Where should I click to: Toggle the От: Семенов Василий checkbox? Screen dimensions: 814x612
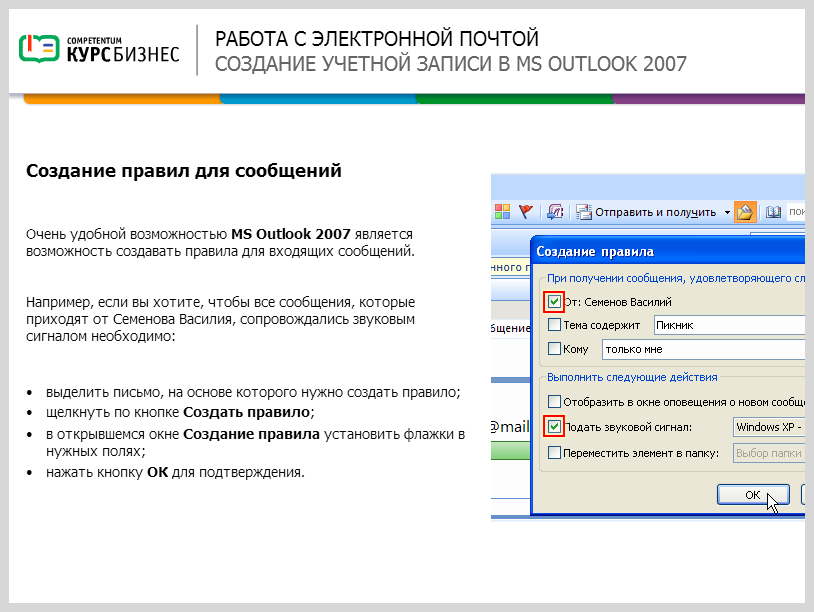pos(554,302)
